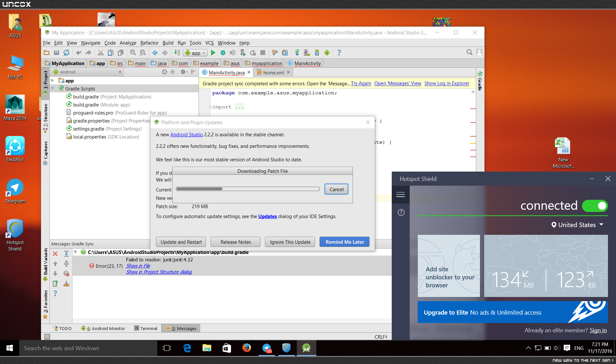Click the Attach debugger to process icon
This screenshot has width=616, height=364.
point(243,53)
